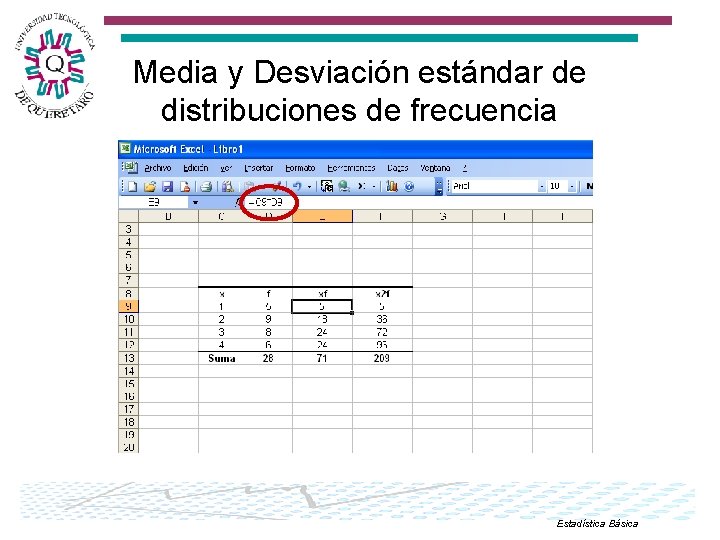
Task: Click the Open file folder icon
Action: (x=150, y=186)
